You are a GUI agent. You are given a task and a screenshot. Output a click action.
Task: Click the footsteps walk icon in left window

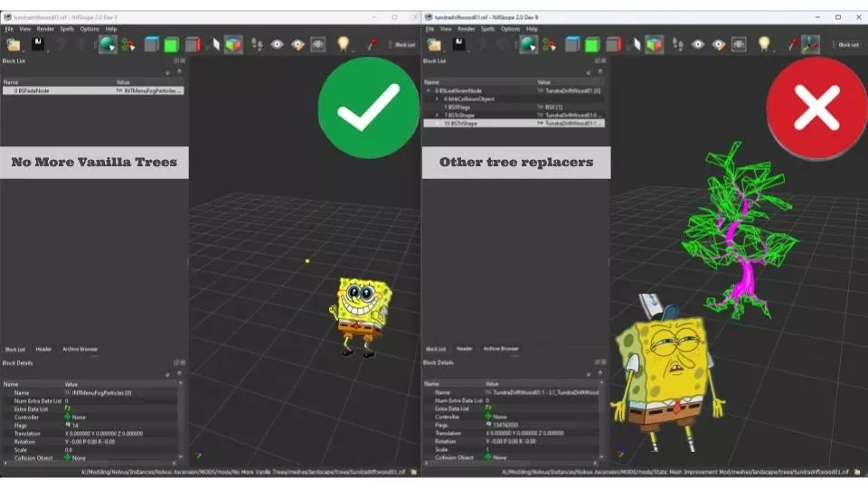coord(257,44)
